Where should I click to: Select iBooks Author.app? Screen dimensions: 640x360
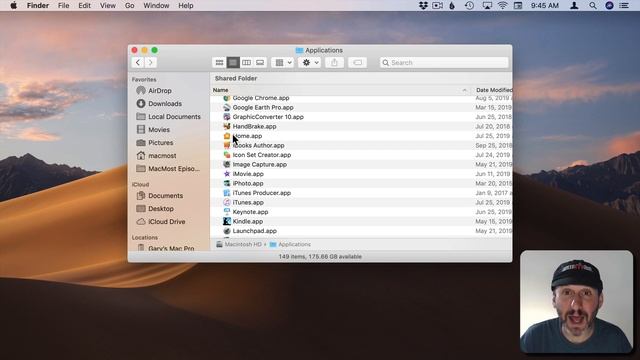pos(258,145)
